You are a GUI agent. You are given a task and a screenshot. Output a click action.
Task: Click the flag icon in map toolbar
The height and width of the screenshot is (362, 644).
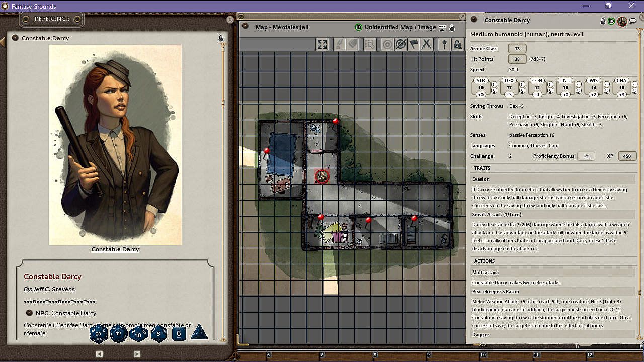414,45
